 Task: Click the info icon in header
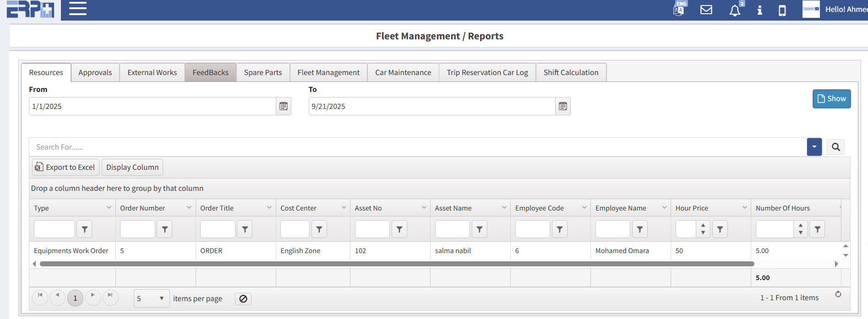click(759, 10)
